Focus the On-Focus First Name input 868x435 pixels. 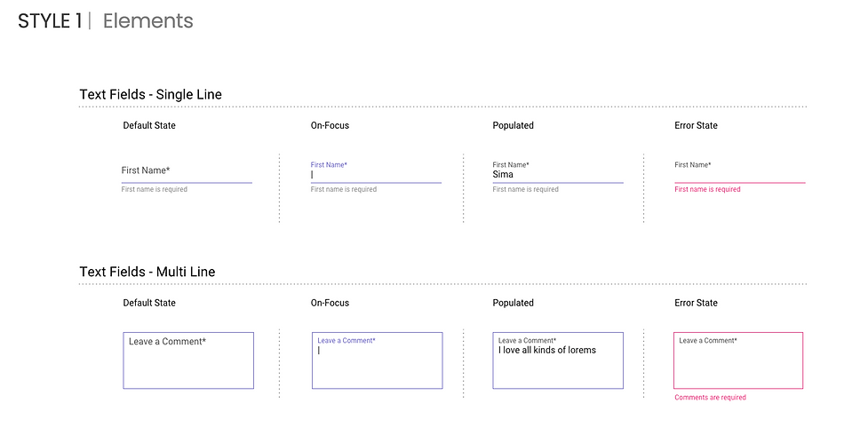coord(376,171)
